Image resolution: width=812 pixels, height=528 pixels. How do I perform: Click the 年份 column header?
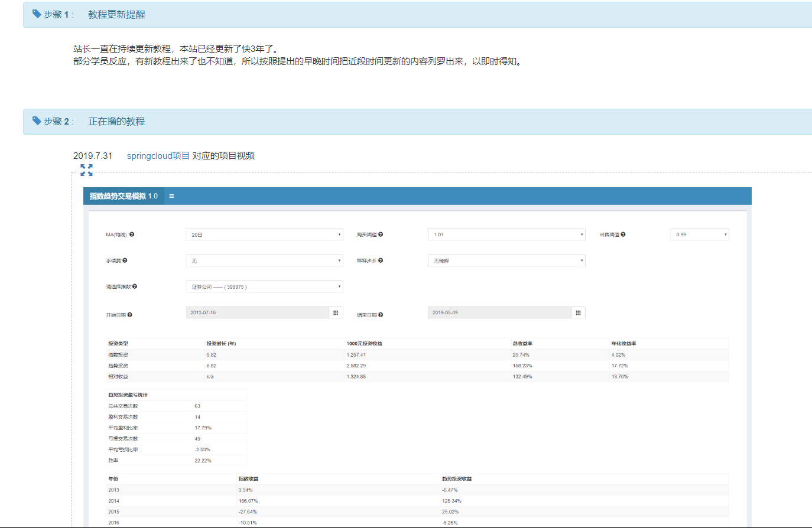(x=113, y=478)
